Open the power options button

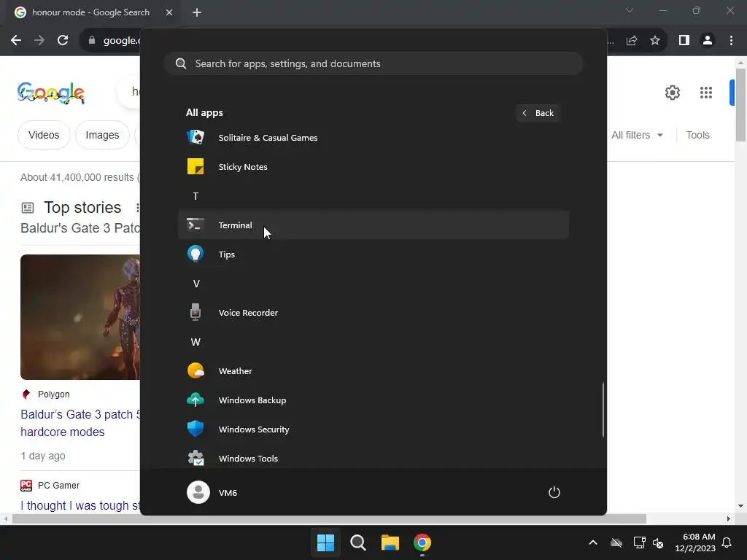click(554, 492)
